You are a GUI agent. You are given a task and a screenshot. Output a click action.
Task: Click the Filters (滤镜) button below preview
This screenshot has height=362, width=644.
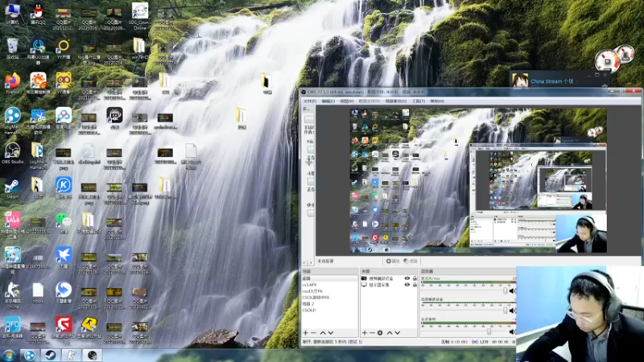tap(411, 261)
